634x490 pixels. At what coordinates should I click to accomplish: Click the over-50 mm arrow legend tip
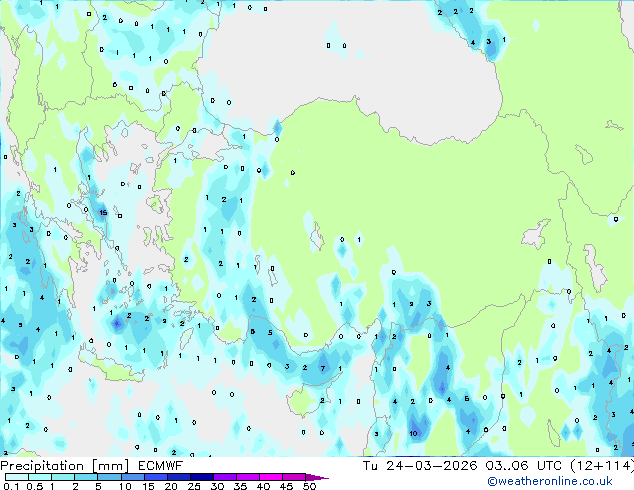(x=317, y=478)
